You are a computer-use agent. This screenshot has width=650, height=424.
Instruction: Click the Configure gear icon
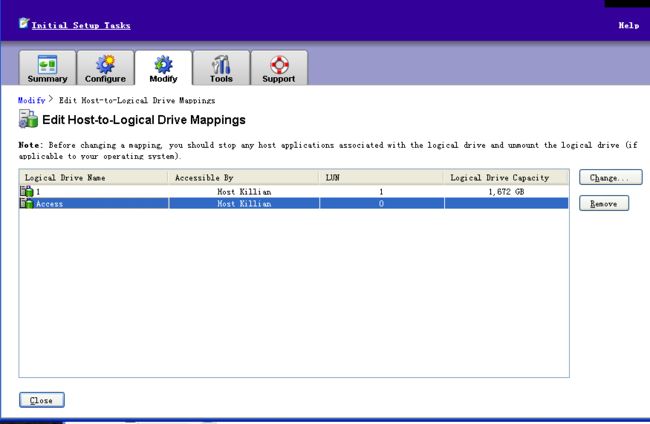[x=106, y=64]
